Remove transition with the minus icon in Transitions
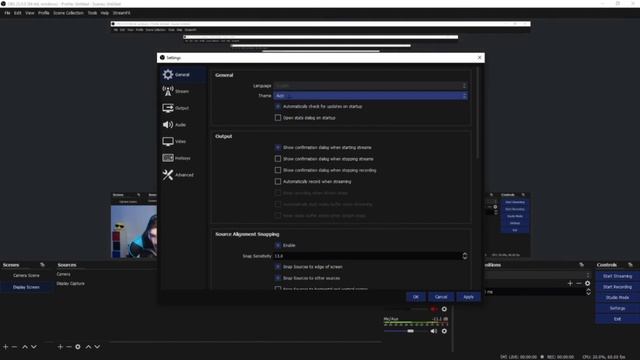Screen dimensions: 640x360 pos(579,283)
